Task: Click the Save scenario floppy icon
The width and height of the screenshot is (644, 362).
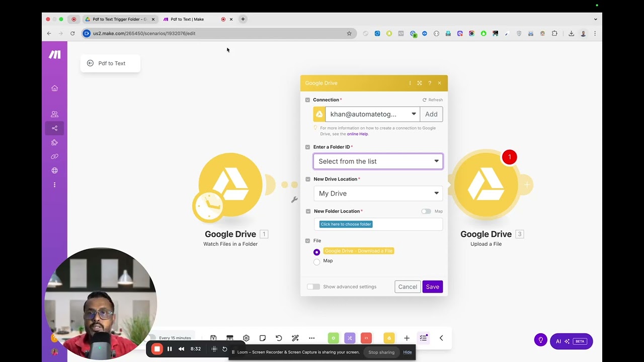Action: pyautogui.click(x=213, y=338)
